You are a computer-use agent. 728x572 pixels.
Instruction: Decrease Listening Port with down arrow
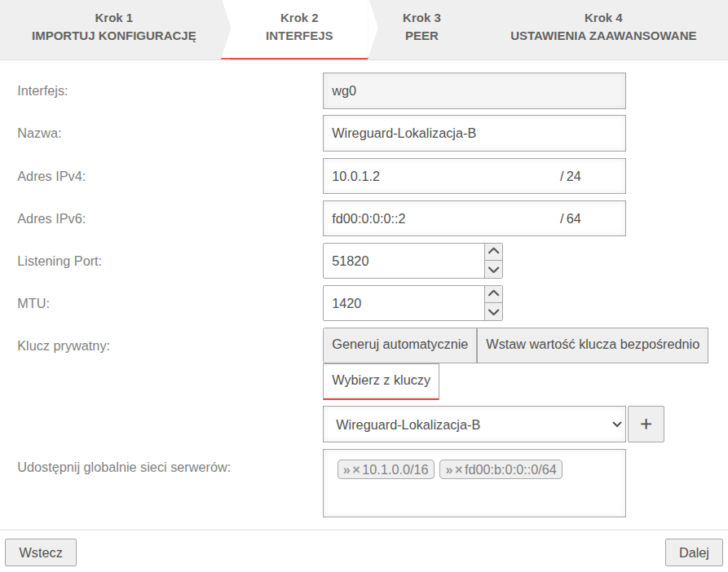click(493, 270)
